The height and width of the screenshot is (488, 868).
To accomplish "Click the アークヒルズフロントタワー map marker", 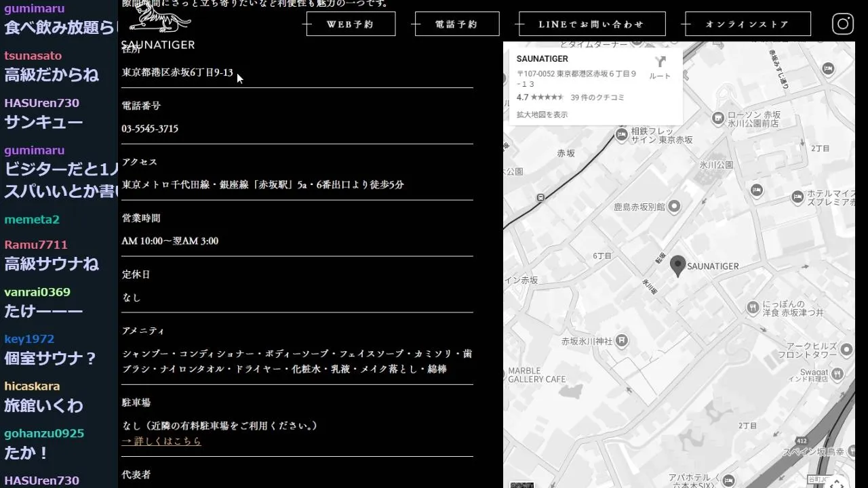I will coord(846,350).
